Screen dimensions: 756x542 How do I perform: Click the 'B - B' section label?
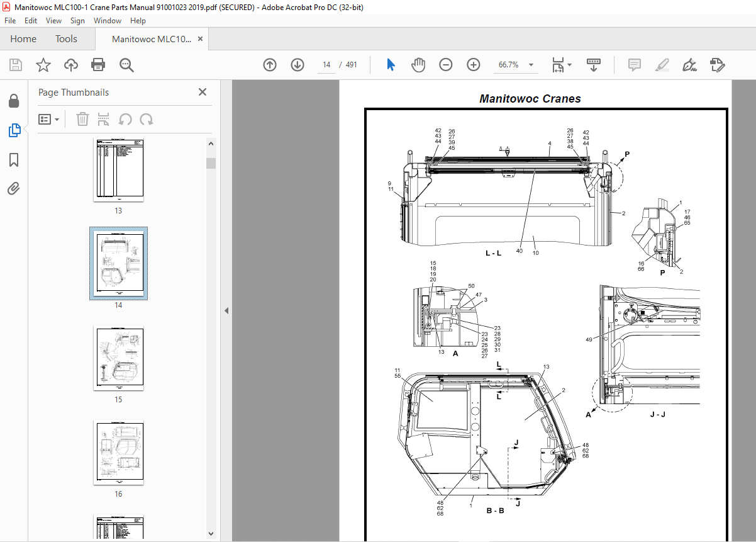point(495,511)
